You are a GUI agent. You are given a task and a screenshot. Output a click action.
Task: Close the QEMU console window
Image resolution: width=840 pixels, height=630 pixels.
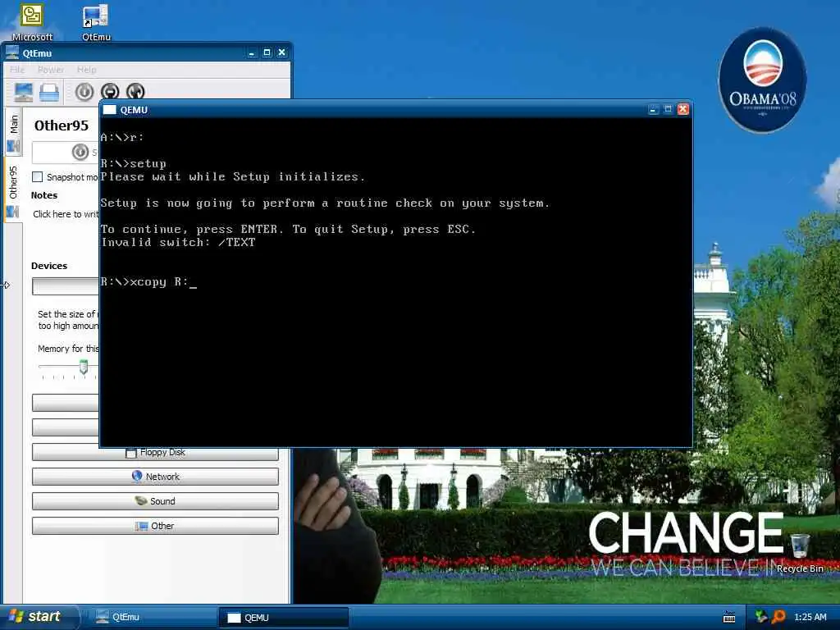pyautogui.click(x=683, y=109)
